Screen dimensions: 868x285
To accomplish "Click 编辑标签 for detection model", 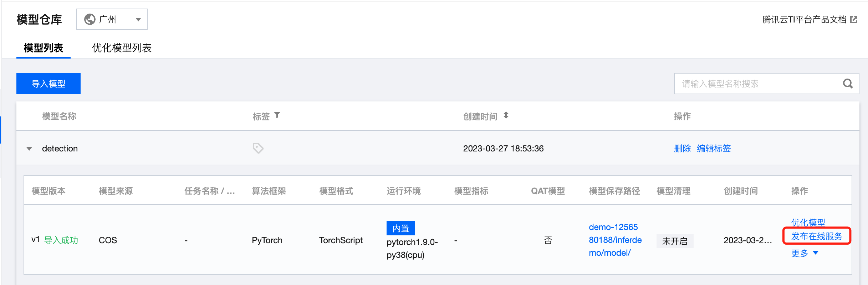I will pyautogui.click(x=714, y=148).
